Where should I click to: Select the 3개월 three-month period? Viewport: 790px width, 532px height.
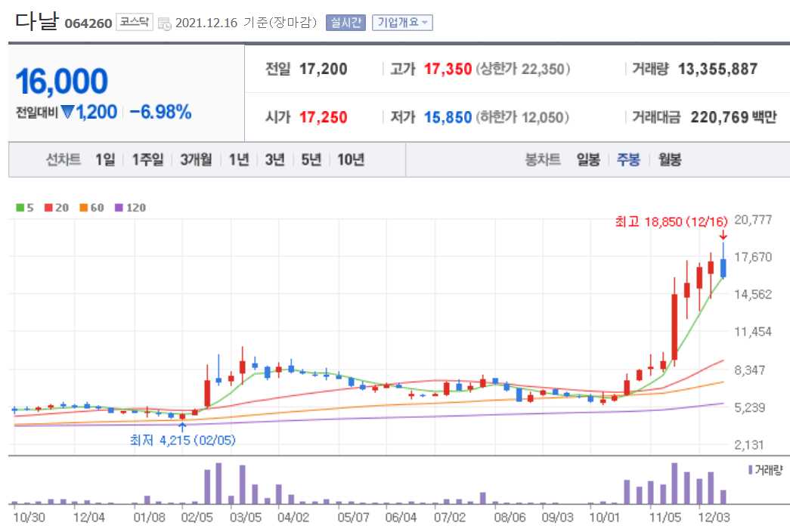(194, 159)
